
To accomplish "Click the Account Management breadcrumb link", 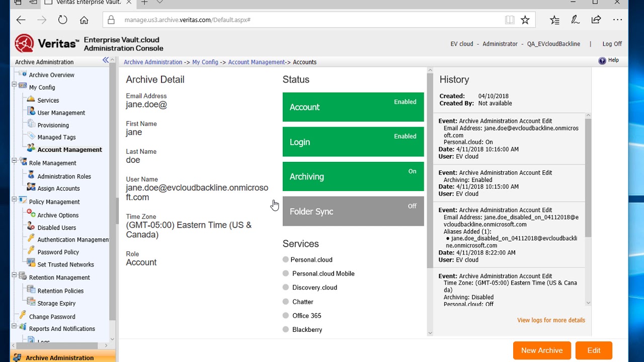I will 257,62.
